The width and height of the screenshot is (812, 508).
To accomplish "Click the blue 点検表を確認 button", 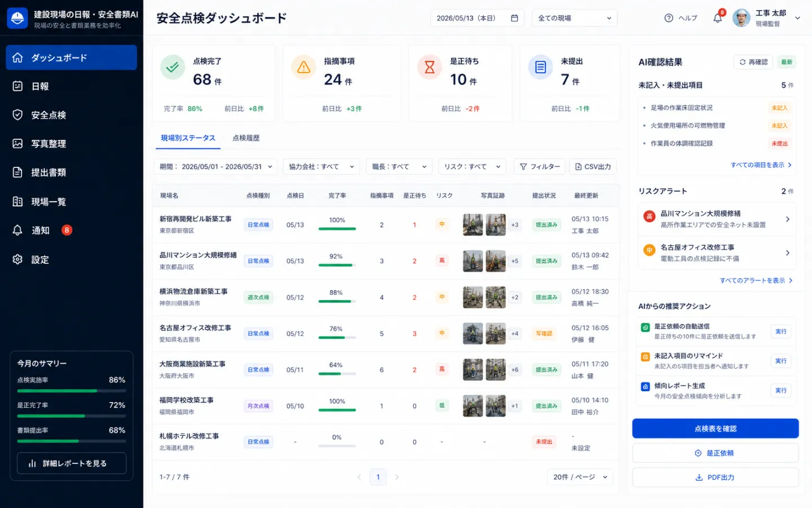I will [716, 429].
